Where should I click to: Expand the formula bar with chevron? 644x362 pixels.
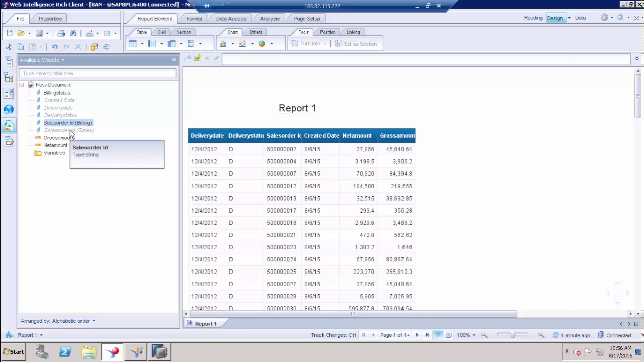pos(637,59)
